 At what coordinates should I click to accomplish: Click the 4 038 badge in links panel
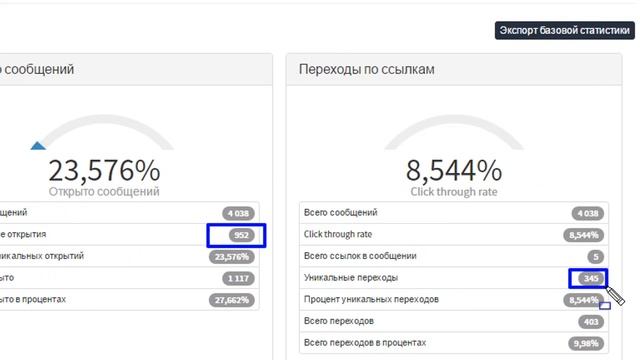[587, 213]
